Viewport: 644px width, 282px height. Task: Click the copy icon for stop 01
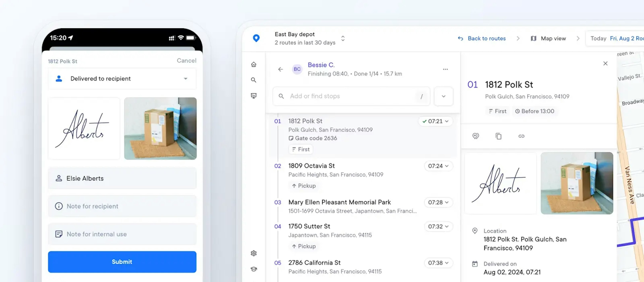(x=498, y=136)
